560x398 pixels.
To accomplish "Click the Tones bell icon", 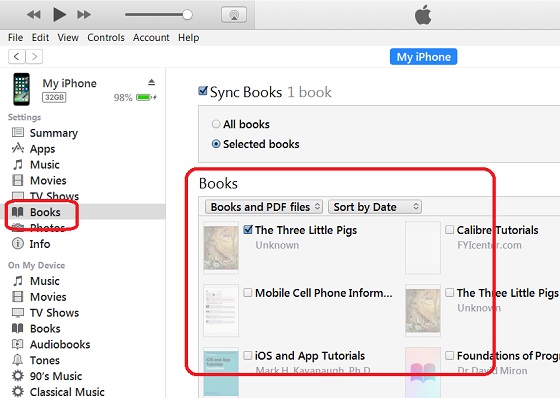I will [x=18, y=359].
